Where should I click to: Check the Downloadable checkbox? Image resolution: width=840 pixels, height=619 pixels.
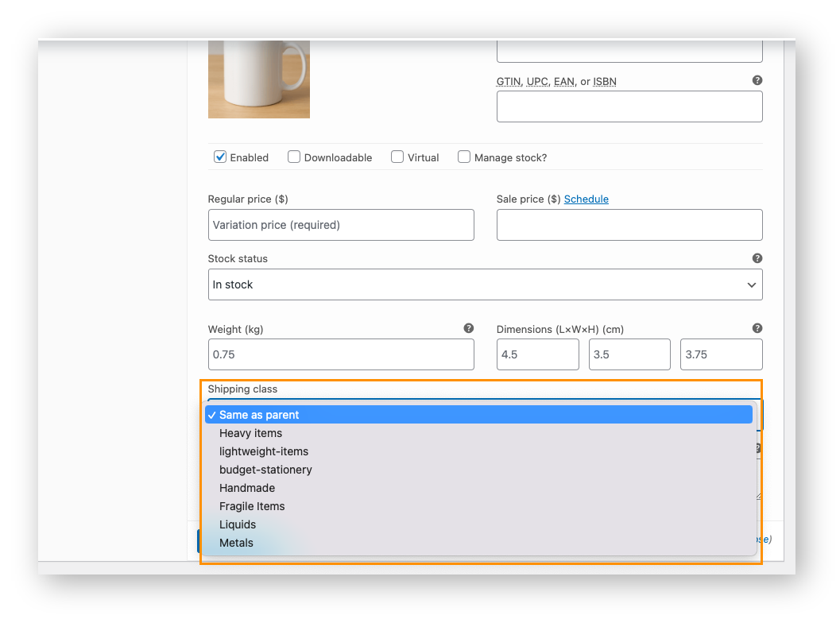tap(293, 157)
